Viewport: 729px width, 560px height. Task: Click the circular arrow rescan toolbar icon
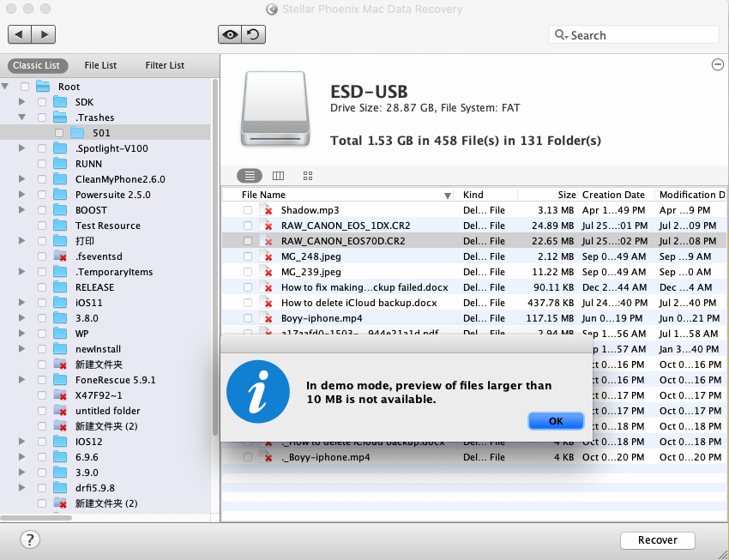(254, 34)
